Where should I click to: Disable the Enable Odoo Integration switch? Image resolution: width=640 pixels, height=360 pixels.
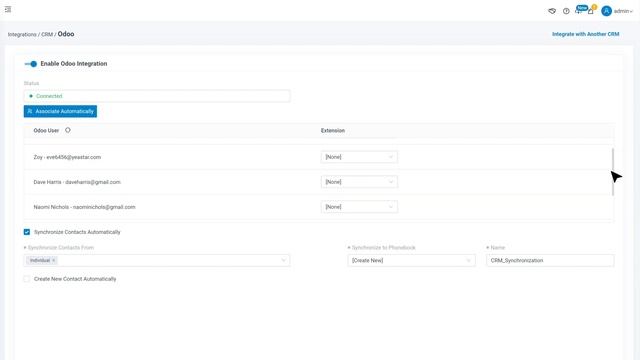click(31, 64)
